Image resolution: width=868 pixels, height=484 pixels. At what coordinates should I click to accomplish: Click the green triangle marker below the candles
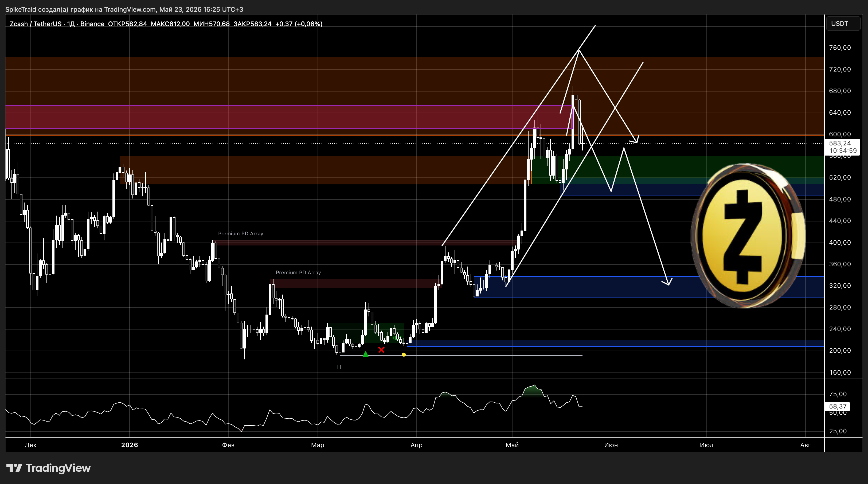[366, 354]
